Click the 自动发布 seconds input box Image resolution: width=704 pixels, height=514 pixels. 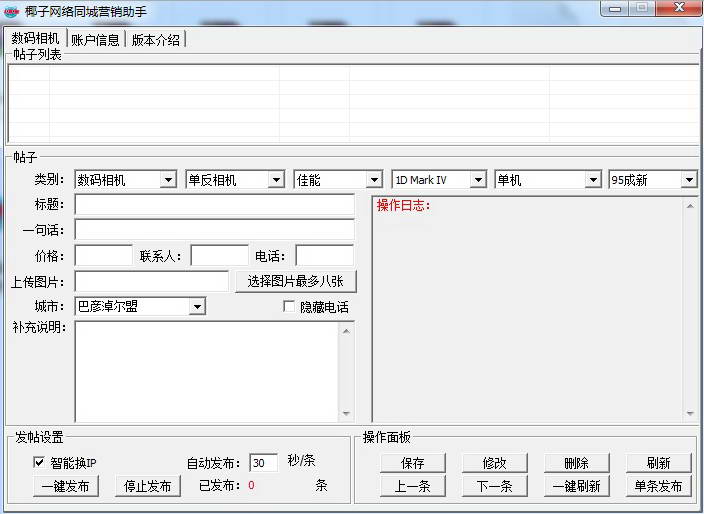(263, 462)
